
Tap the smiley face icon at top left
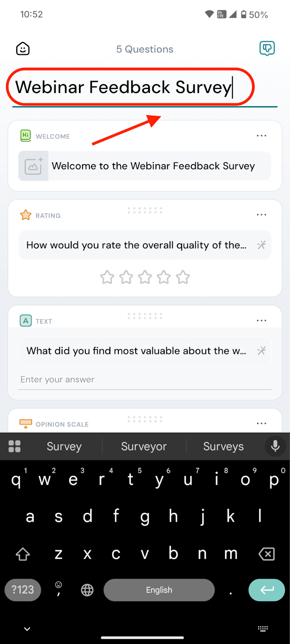[23, 49]
